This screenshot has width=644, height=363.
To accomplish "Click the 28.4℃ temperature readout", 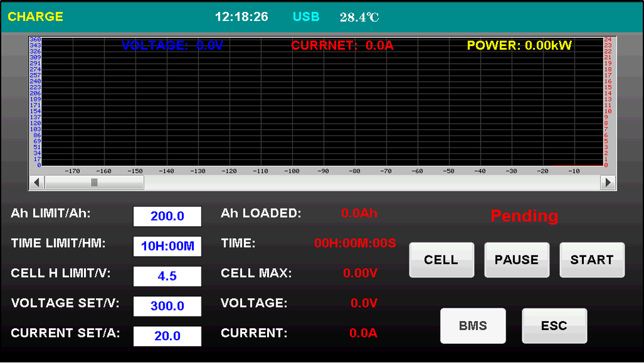I will (x=359, y=17).
